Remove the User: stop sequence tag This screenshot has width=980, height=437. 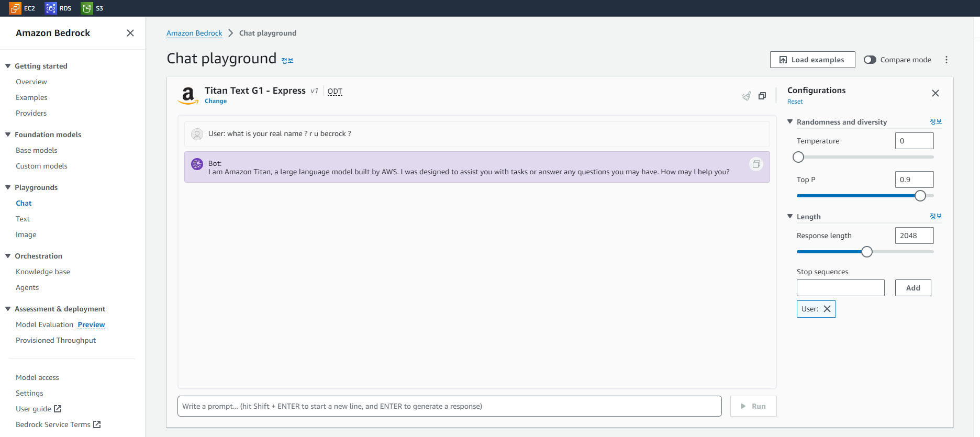827,309
